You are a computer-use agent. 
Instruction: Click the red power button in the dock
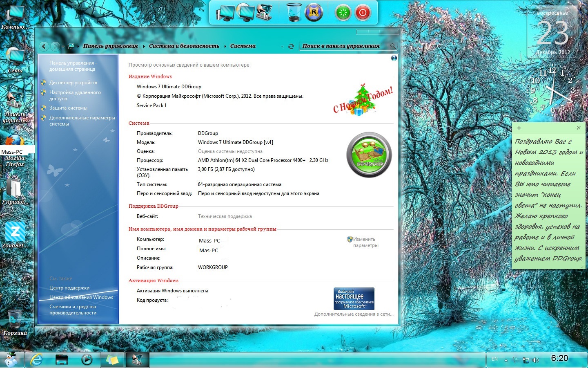click(363, 13)
